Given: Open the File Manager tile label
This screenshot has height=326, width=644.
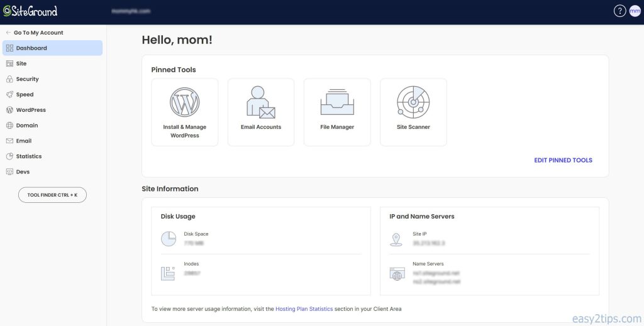Looking at the screenshot, I should [337, 127].
